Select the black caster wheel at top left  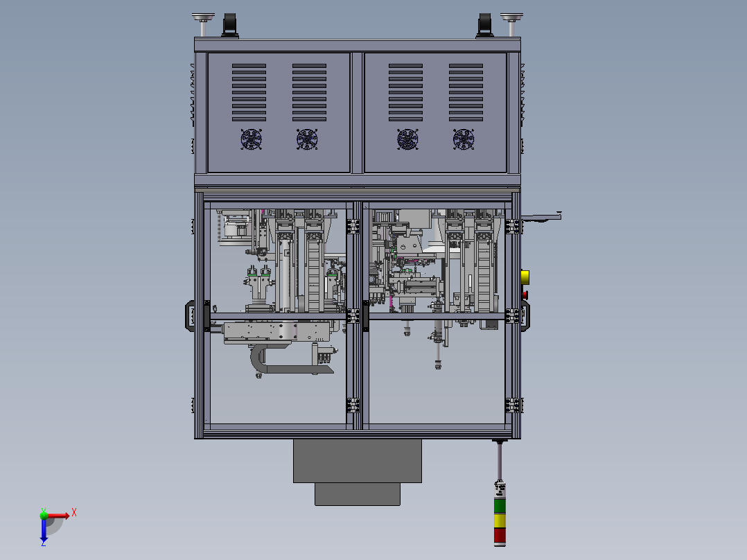tap(230, 25)
